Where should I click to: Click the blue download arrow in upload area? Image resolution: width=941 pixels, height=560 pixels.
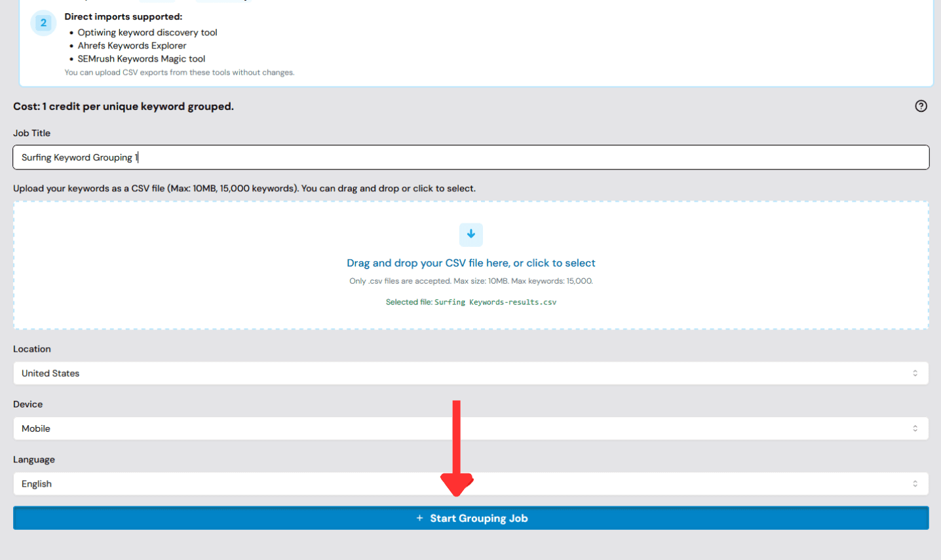(470, 234)
